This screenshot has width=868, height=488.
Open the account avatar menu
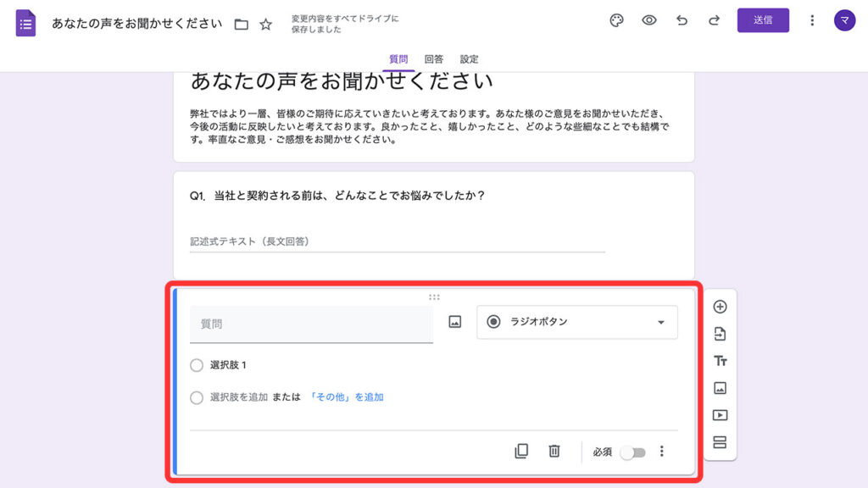(844, 20)
